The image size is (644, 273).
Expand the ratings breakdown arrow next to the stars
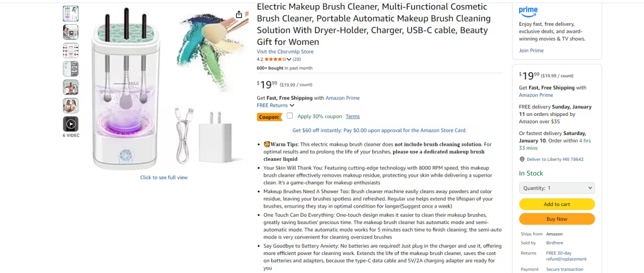(x=289, y=59)
